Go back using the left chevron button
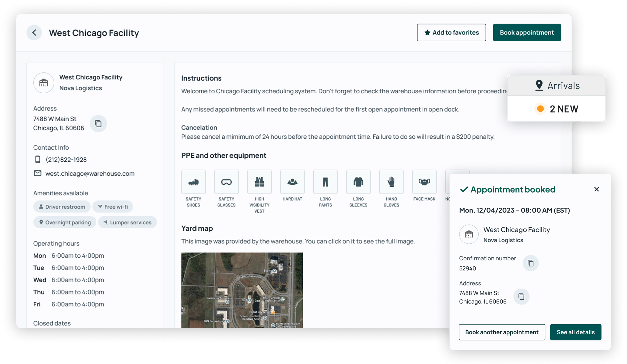This screenshot has width=627, height=364. [x=34, y=32]
